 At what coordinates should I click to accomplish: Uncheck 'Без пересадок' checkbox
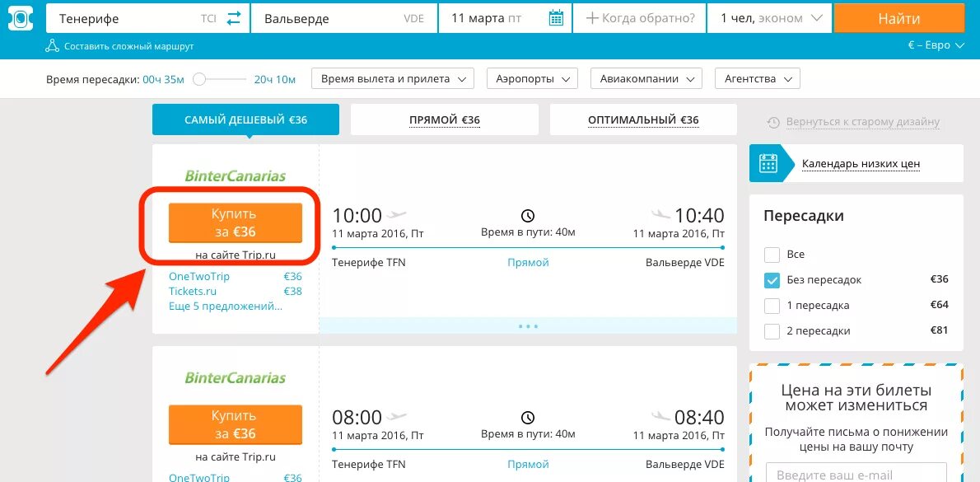772,280
